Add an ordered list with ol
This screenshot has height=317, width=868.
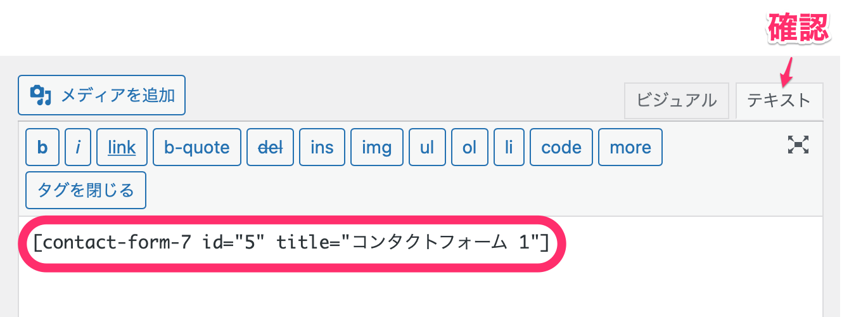tap(469, 148)
